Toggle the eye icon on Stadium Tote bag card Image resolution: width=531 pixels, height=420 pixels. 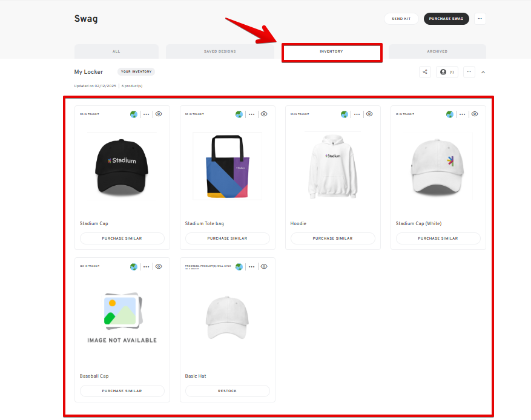(x=264, y=114)
